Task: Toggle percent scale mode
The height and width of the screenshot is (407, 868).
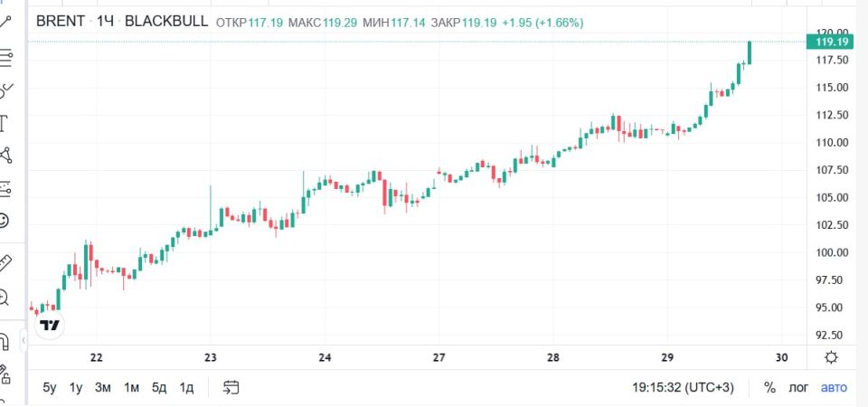Action: coord(769,388)
